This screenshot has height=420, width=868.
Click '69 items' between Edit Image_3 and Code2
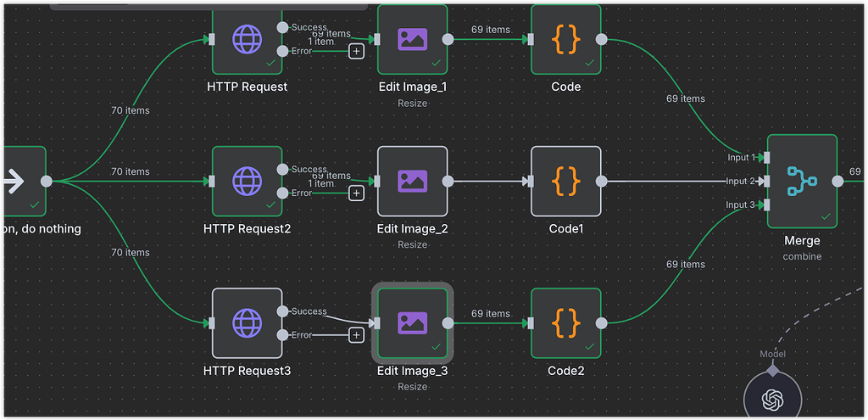(x=491, y=314)
